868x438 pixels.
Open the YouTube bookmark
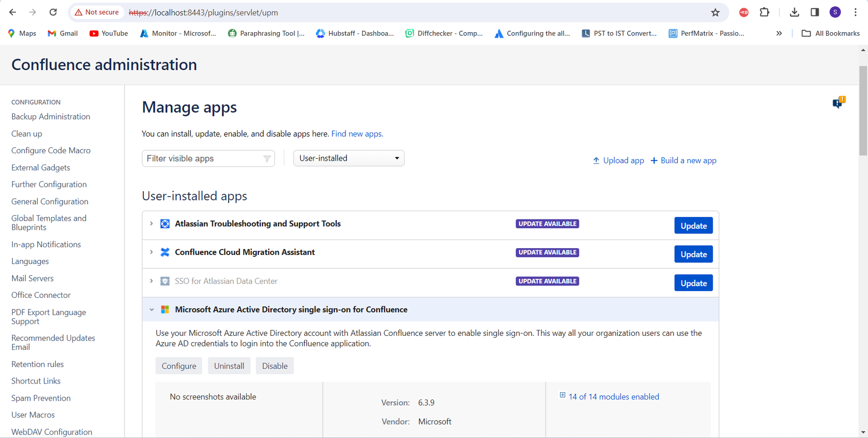coord(109,33)
